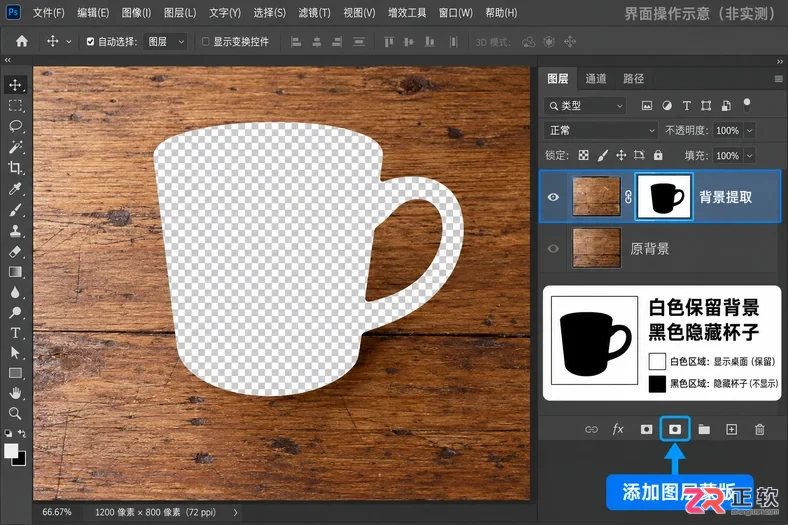This screenshot has height=525, width=788.
Task: Open the Move tool options arrow
Action: tap(69, 42)
